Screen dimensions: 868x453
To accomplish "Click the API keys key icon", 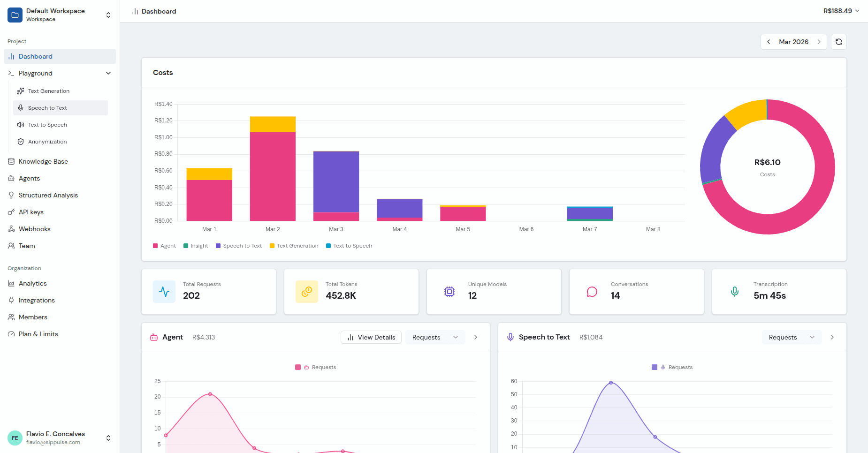I will click(x=11, y=212).
